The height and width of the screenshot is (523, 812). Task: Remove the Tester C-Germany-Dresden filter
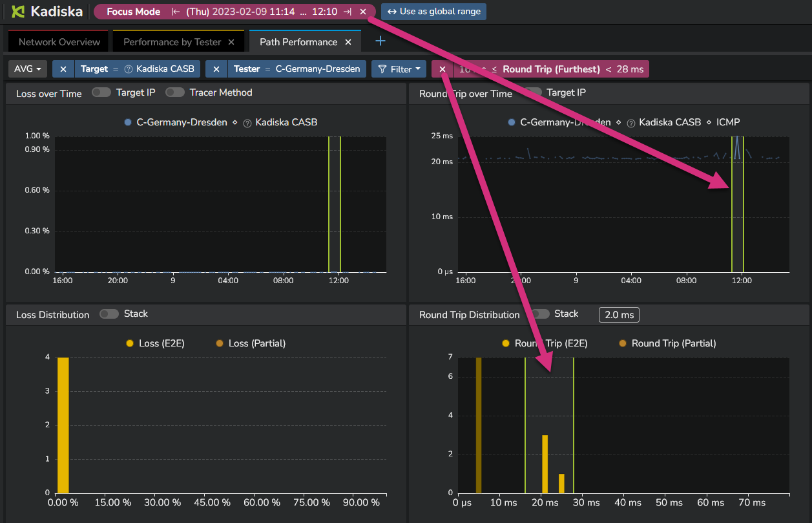[x=216, y=69]
